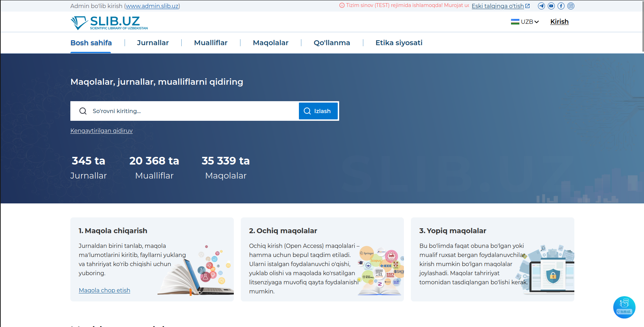Viewport: 644px width, 327px height.
Task: Go to the Mualliflar menu tab
Action: point(211,43)
